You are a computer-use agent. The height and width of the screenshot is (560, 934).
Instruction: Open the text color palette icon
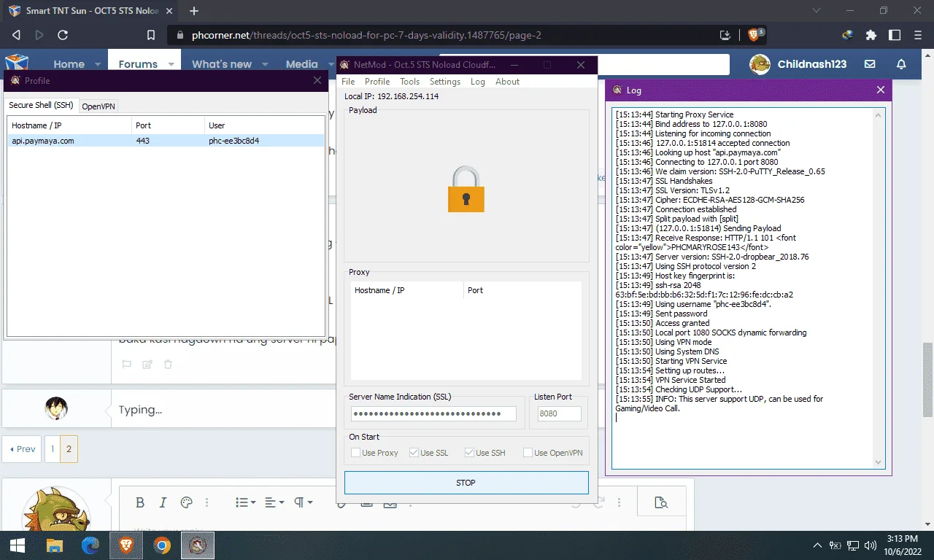point(186,502)
